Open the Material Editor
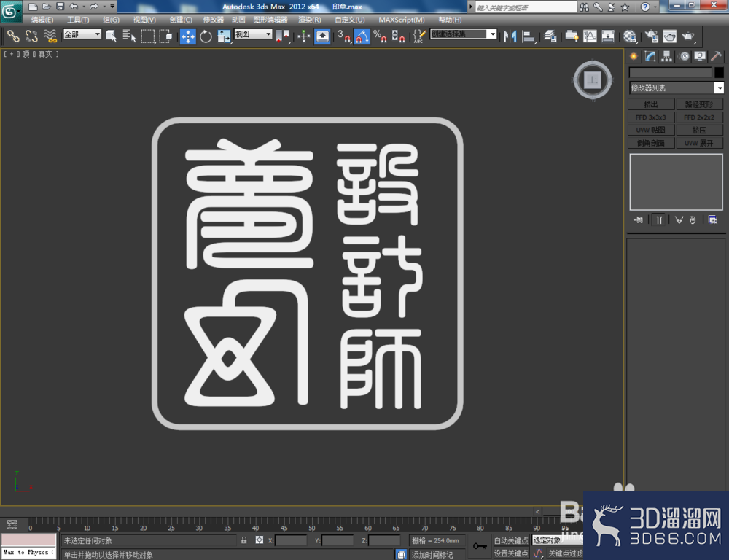Viewport: 729px width, 560px height. coord(630,36)
